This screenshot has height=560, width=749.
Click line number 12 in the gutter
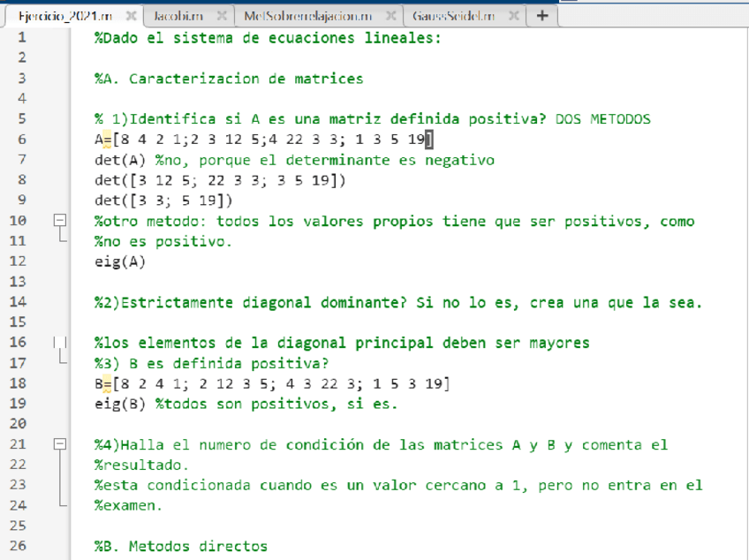coord(21,261)
